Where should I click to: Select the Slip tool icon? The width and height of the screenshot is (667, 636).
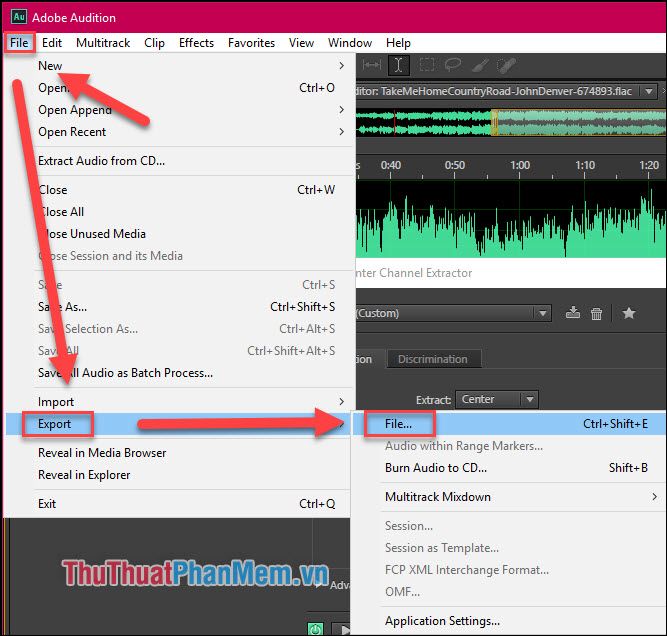[372, 65]
